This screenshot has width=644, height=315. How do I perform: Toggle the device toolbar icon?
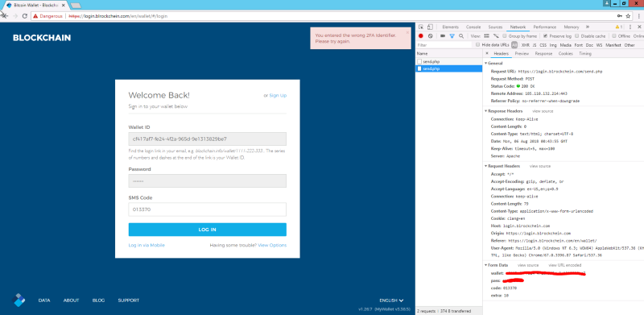coord(430,27)
